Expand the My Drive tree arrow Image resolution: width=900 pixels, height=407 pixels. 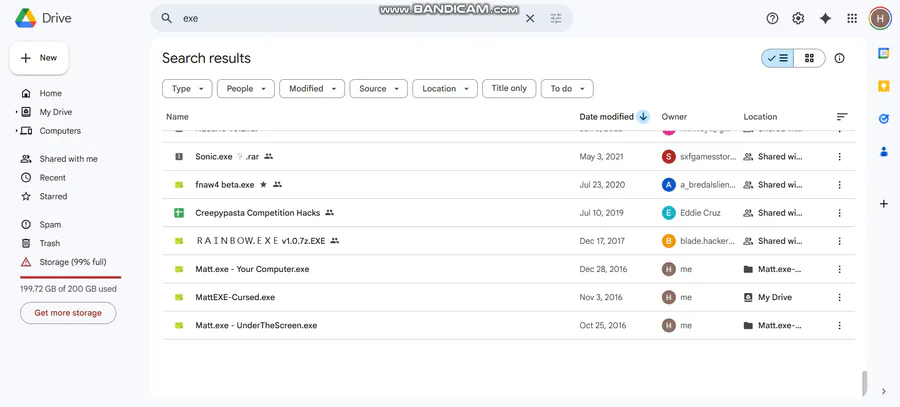[x=17, y=113]
